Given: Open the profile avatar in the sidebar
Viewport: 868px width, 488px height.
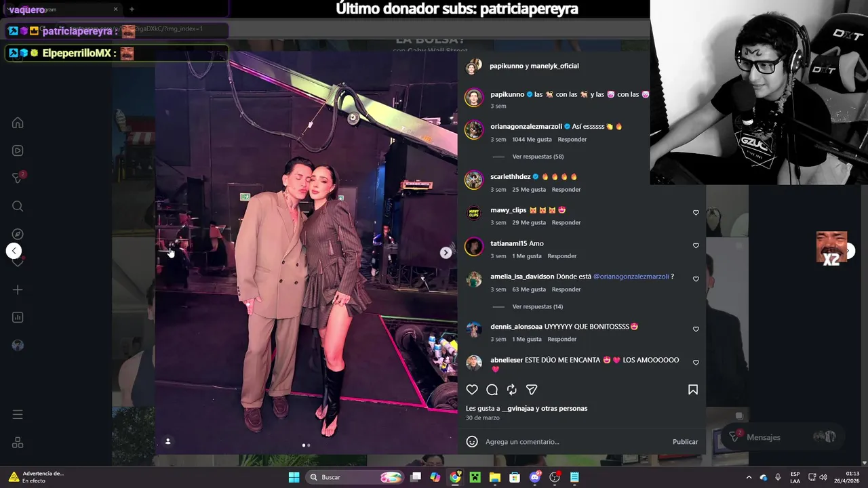Looking at the screenshot, I should point(18,345).
